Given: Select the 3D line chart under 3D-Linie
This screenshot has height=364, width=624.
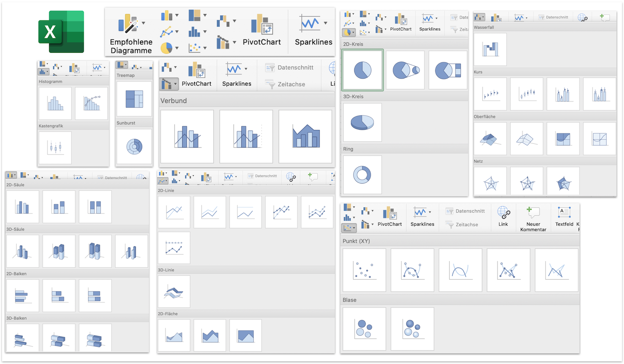Looking at the screenshot, I should 174,292.
